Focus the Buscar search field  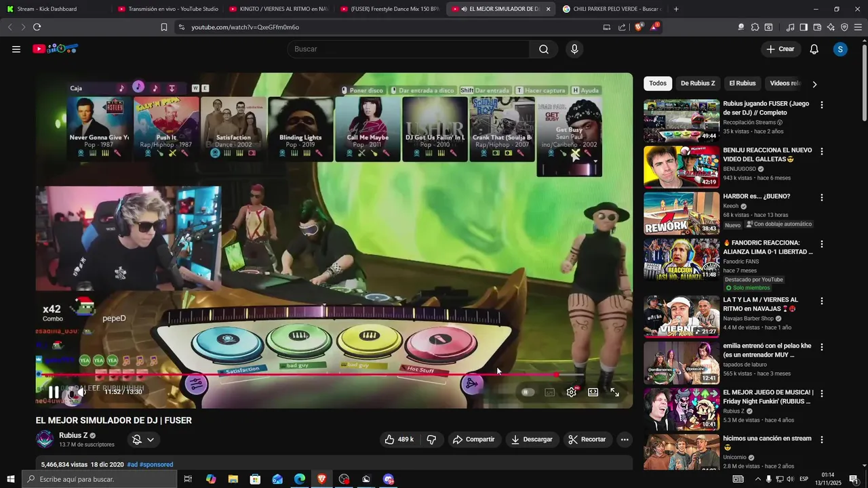click(409, 49)
